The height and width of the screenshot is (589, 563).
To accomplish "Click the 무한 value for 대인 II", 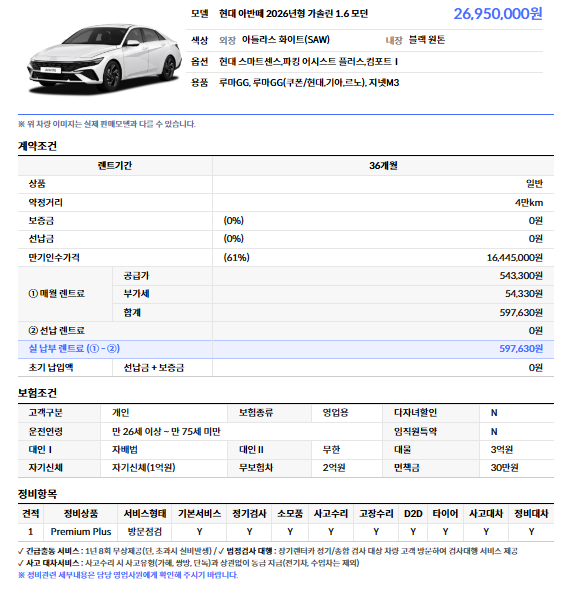I will click(331, 450).
